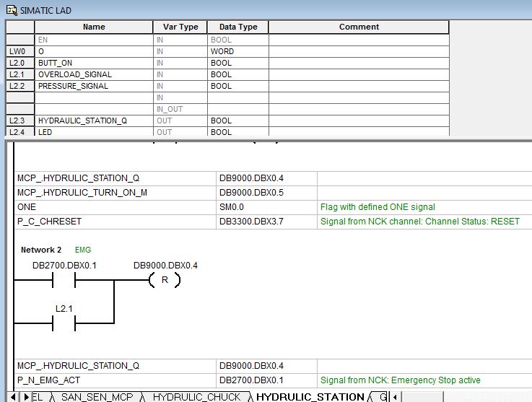Screen dimensions: 532x402
Task: Click the PRESSURE_SIGNAL name cell
Action: click(x=94, y=86)
